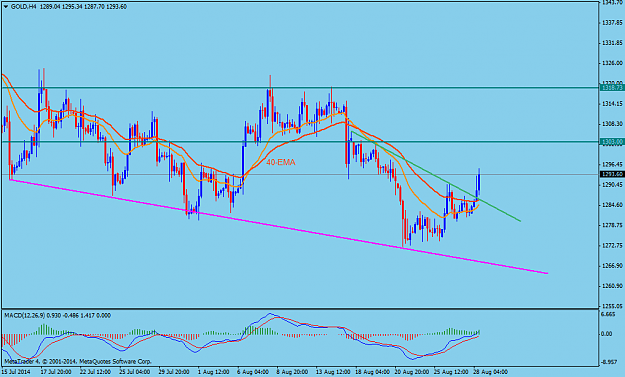625x377 pixels.
Task: Click the 1326.00 price scale value
Action: pyautogui.click(x=613, y=63)
